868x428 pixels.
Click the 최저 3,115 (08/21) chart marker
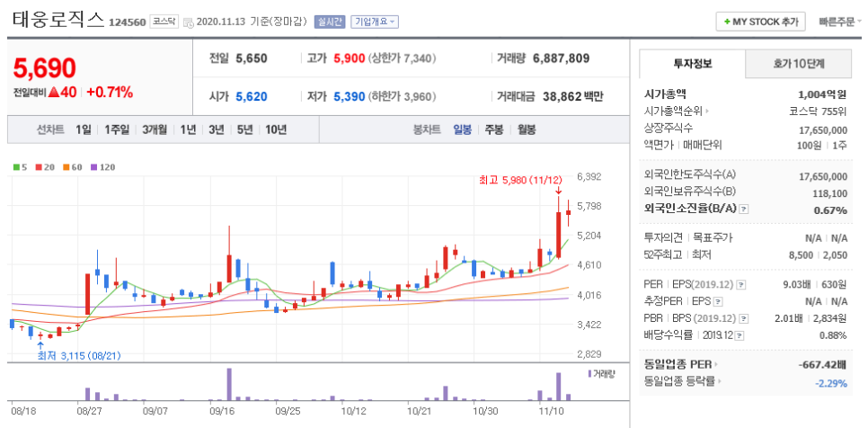[x=77, y=356]
